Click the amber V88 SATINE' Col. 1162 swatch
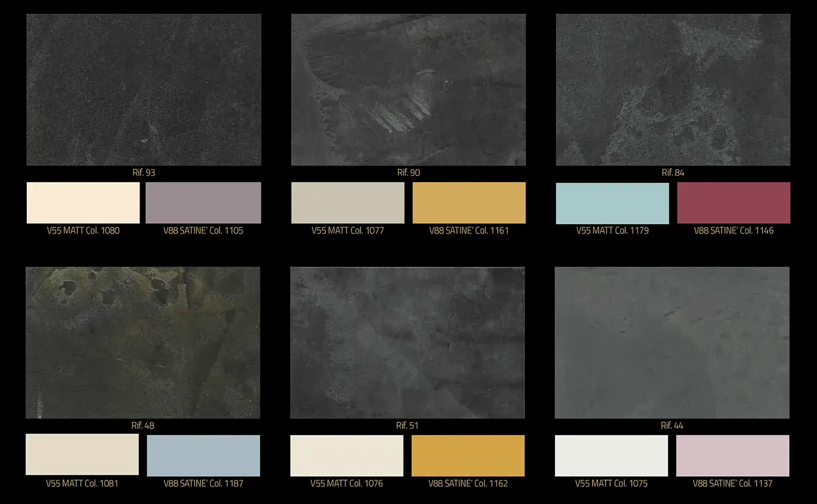The width and height of the screenshot is (817, 504). [468, 456]
